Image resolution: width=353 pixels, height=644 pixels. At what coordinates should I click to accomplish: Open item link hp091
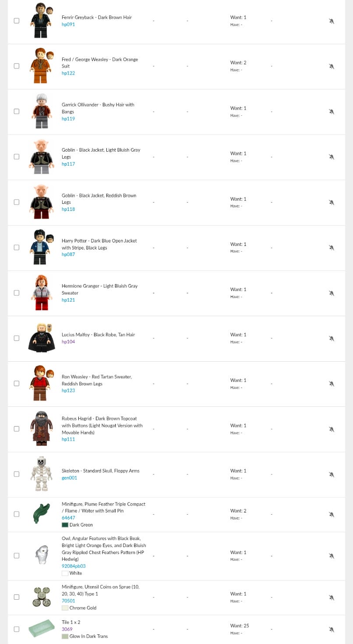click(x=68, y=25)
